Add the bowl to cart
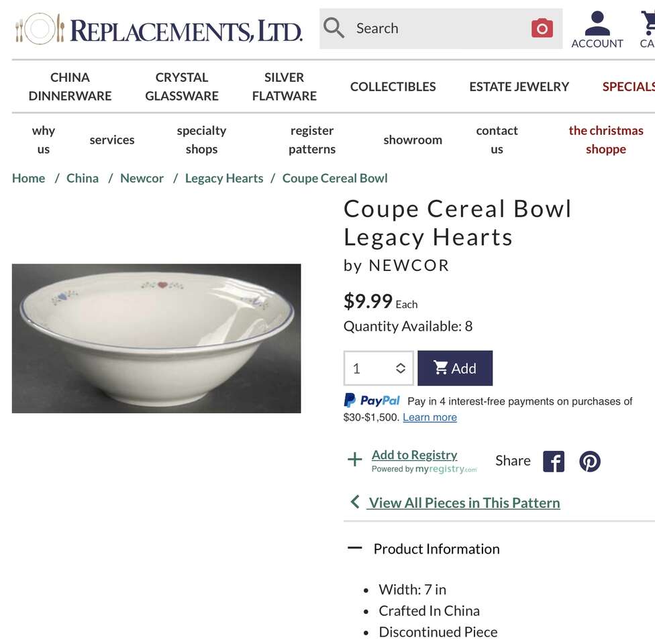Viewport: 655px width, 644px height. point(455,368)
